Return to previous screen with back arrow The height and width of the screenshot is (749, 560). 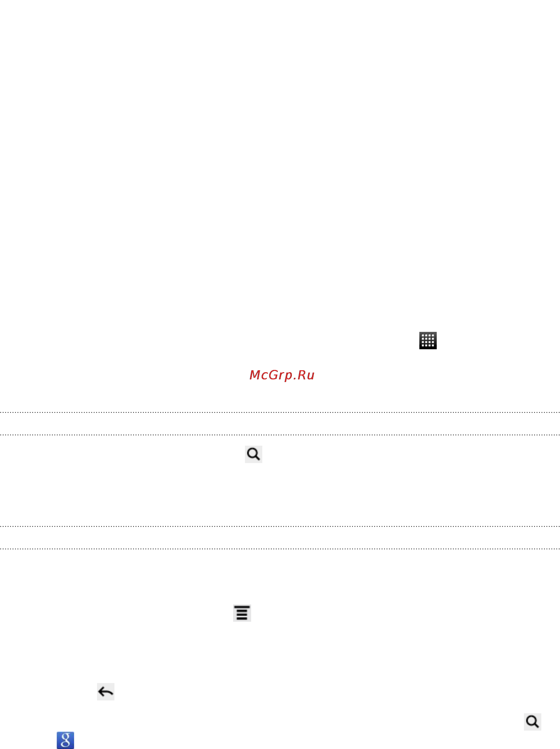[x=106, y=692]
